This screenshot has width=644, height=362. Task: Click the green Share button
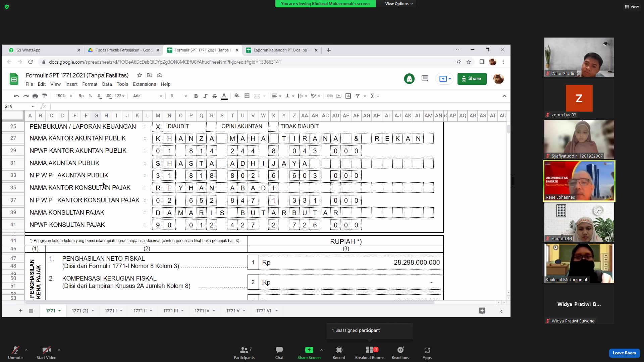(472, 79)
